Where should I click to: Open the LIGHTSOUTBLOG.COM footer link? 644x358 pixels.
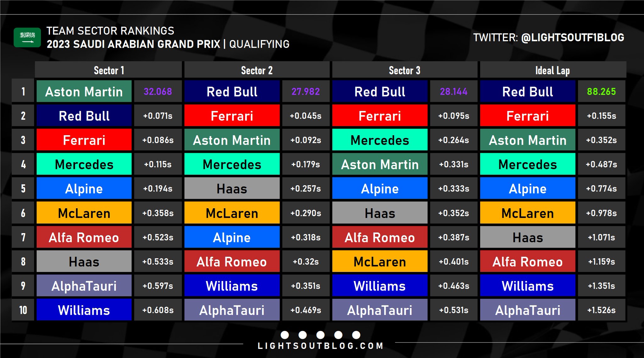tap(320, 346)
